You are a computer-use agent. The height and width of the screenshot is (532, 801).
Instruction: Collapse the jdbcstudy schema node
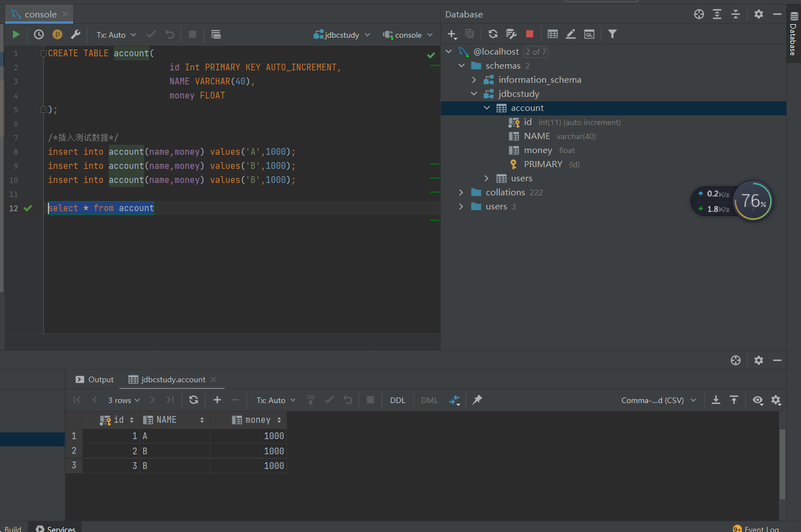coord(474,93)
